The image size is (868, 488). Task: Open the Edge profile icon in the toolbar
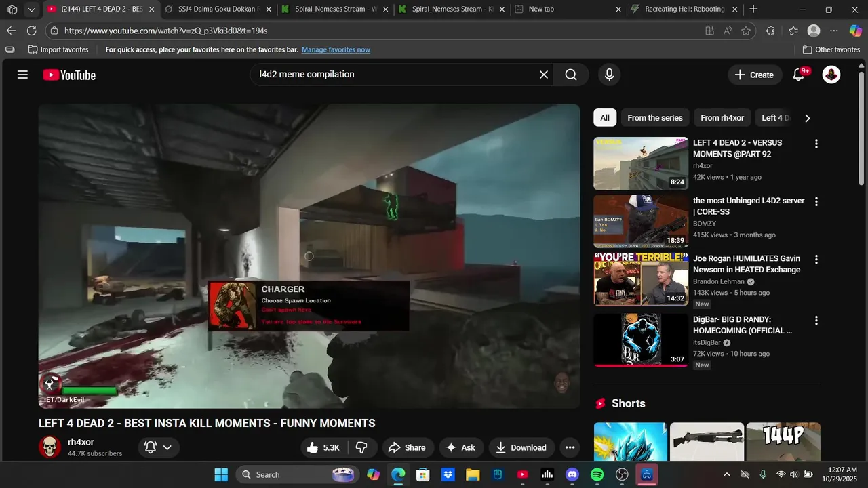pos(814,30)
